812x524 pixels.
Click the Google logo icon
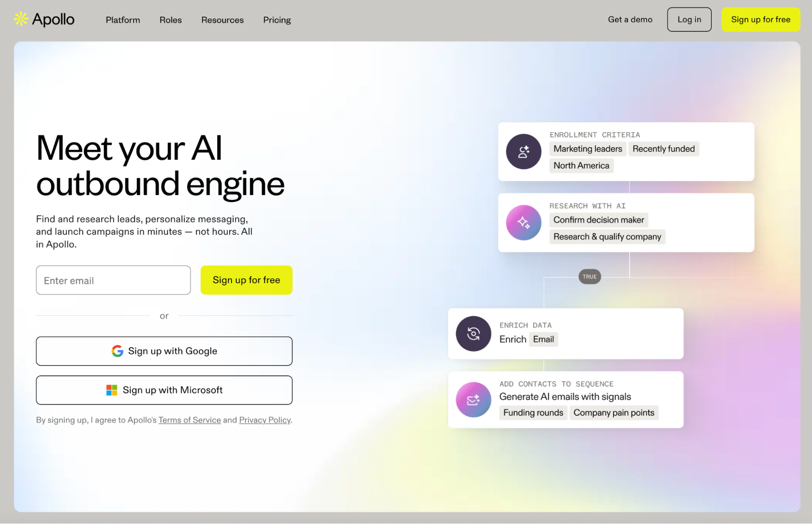(117, 351)
